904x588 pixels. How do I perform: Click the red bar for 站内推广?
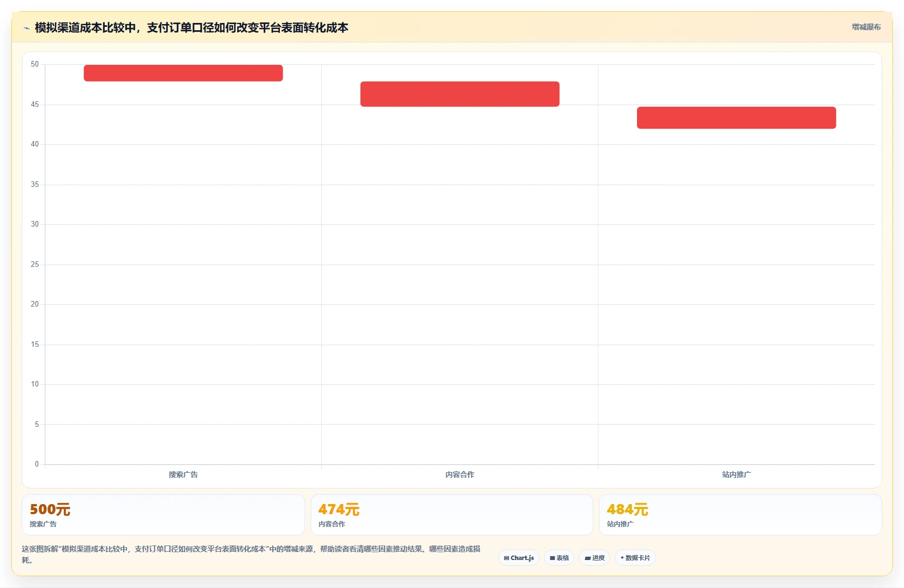click(x=736, y=117)
